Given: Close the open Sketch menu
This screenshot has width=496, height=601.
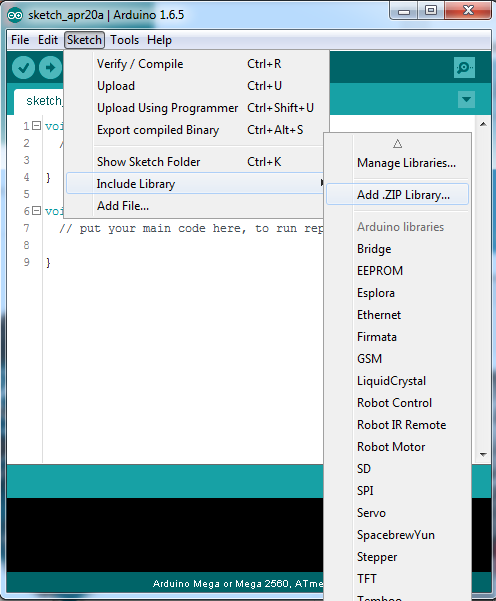Looking at the screenshot, I should [x=84, y=40].
